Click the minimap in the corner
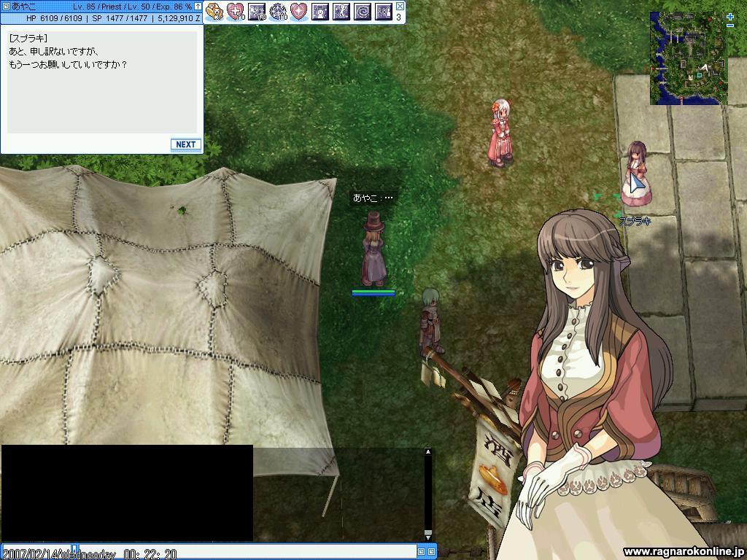The image size is (747, 560). click(689, 58)
